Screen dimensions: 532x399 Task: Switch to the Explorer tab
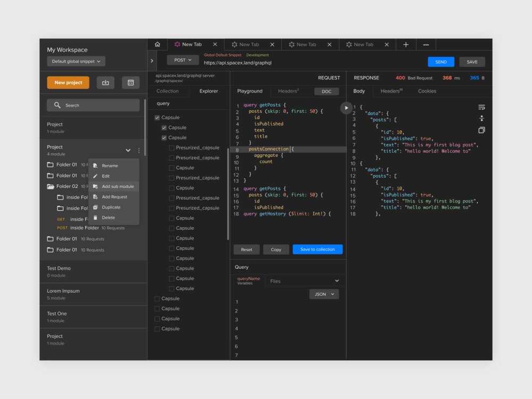coord(209,91)
